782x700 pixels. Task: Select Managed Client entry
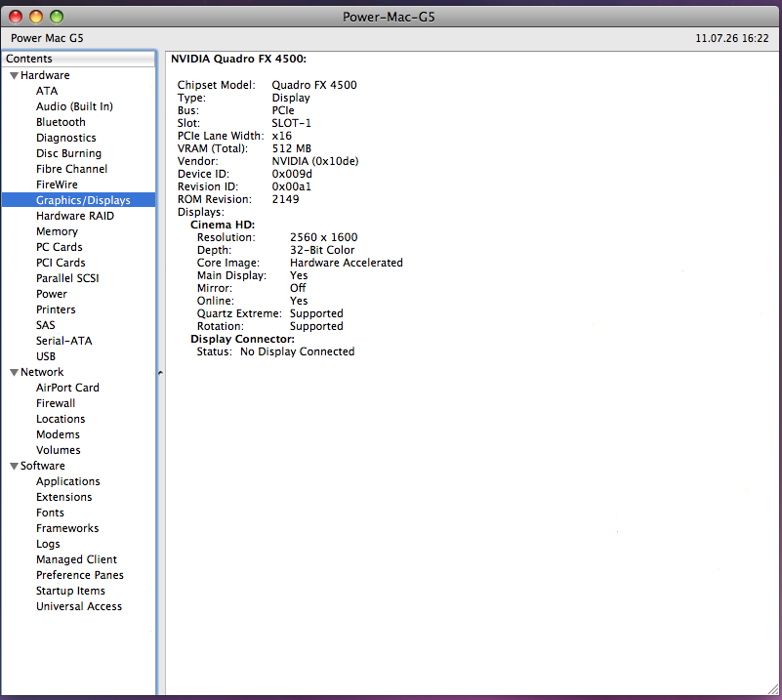click(76, 559)
